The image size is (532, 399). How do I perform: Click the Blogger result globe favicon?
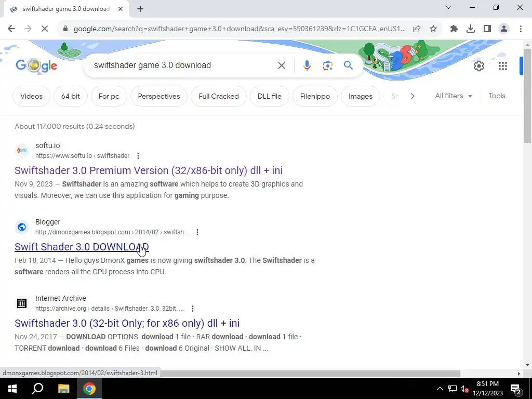click(x=22, y=227)
